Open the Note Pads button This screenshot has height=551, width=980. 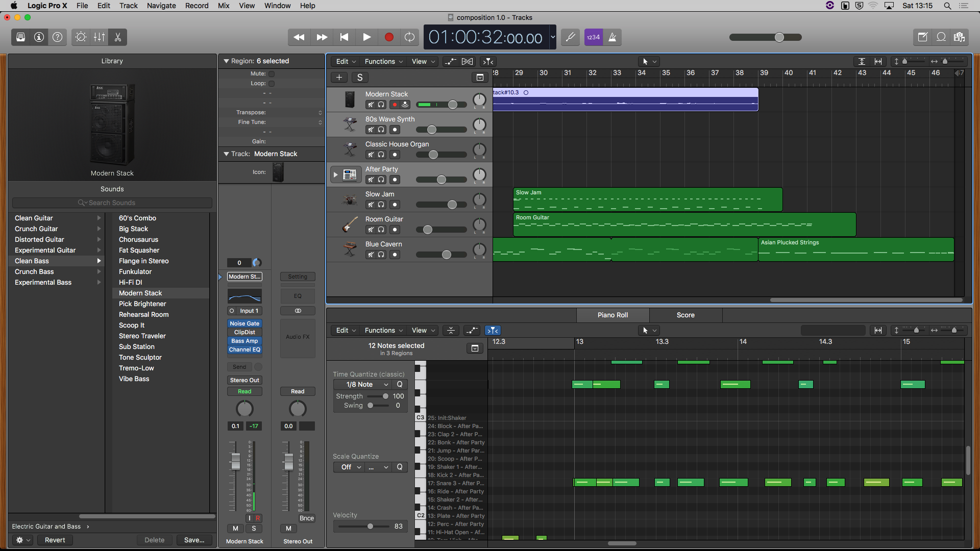tap(922, 37)
